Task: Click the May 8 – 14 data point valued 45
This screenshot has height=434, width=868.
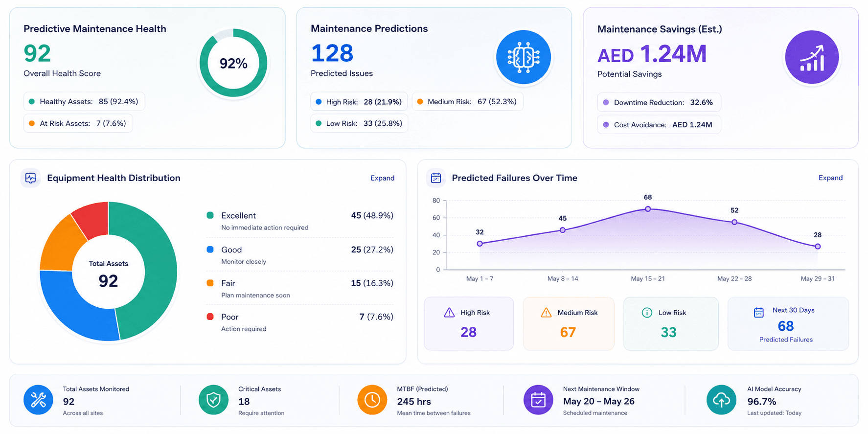Action: (563, 230)
